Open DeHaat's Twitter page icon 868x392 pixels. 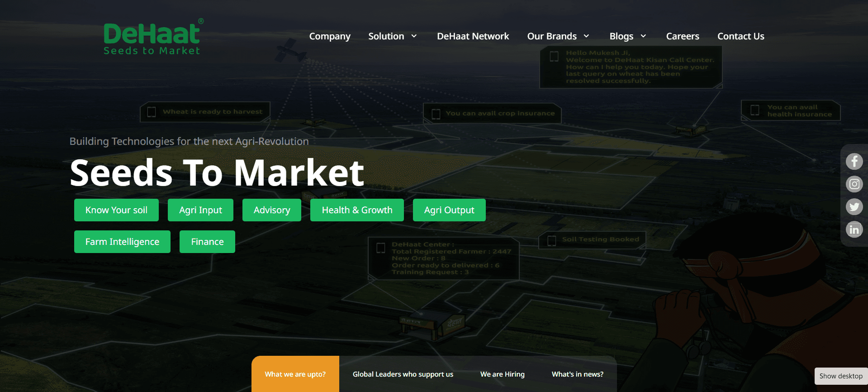tap(854, 207)
